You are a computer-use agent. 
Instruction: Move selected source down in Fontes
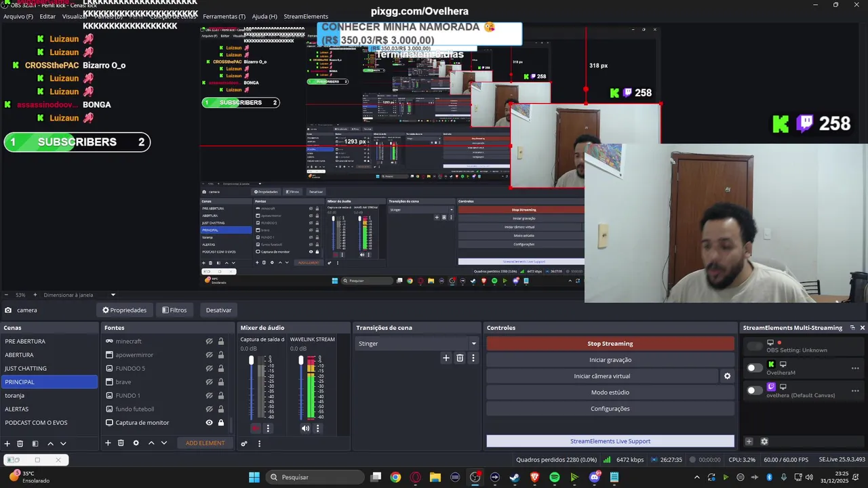tap(164, 443)
